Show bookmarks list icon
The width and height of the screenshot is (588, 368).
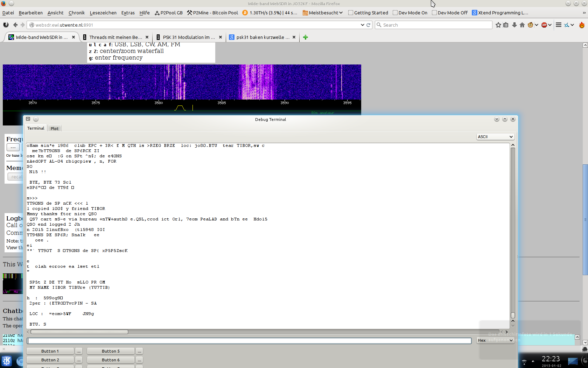[x=506, y=25]
